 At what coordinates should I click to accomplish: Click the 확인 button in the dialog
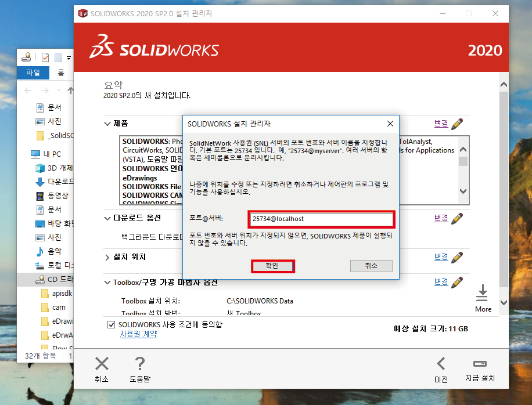tap(273, 266)
